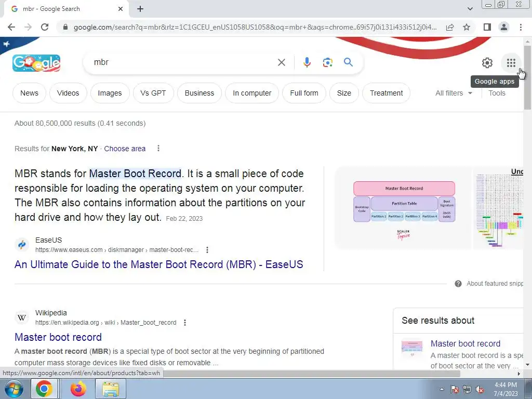Open the Chrome profile avatar
532x399 pixels.
click(x=504, y=27)
